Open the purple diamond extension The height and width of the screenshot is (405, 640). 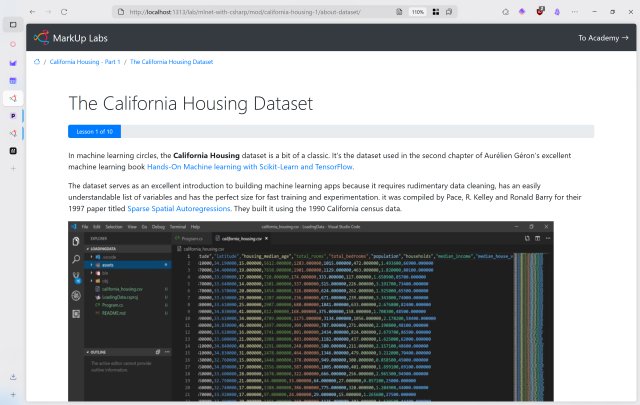tap(522, 12)
